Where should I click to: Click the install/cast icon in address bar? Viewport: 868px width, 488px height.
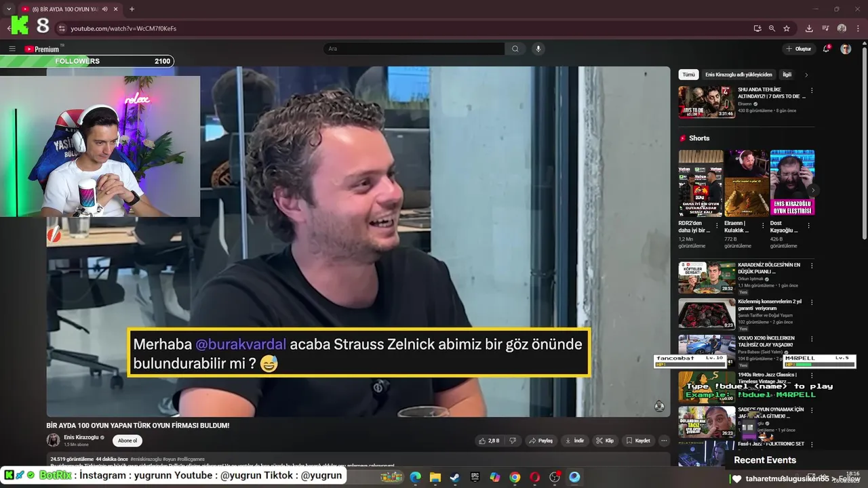(x=757, y=28)
